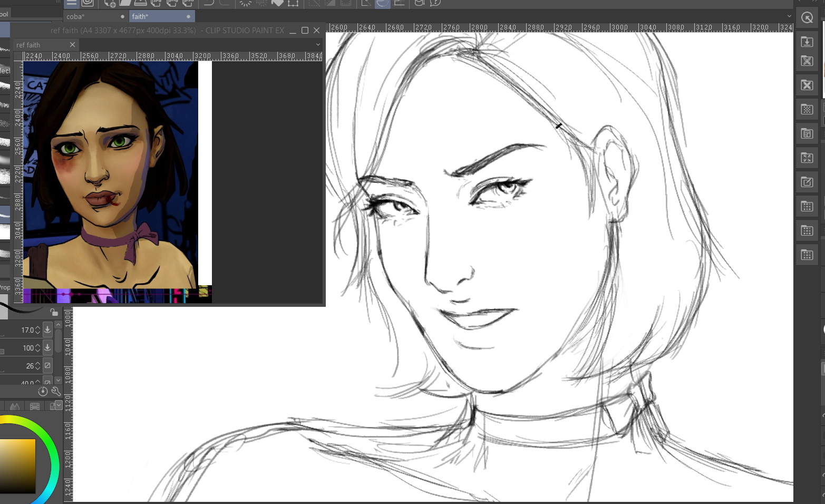Open the Quick Access palette icon
The image size is (825, 504).
pos(807,18)
